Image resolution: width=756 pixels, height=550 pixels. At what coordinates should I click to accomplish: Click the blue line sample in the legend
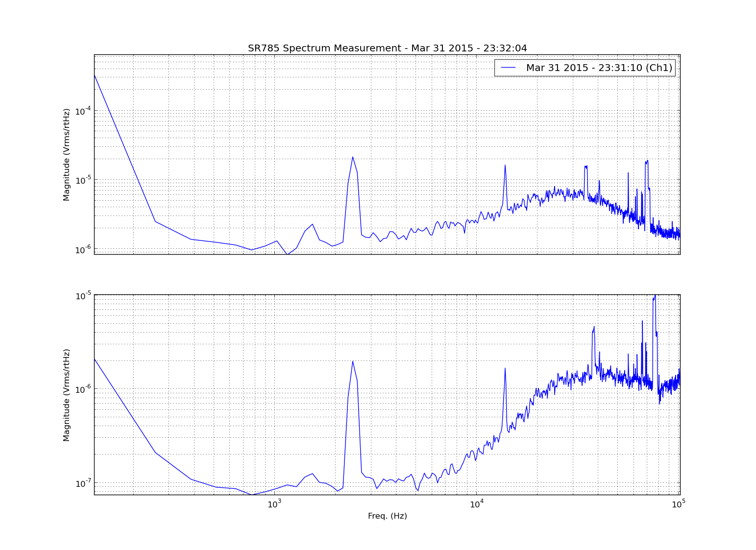[508, 68]
